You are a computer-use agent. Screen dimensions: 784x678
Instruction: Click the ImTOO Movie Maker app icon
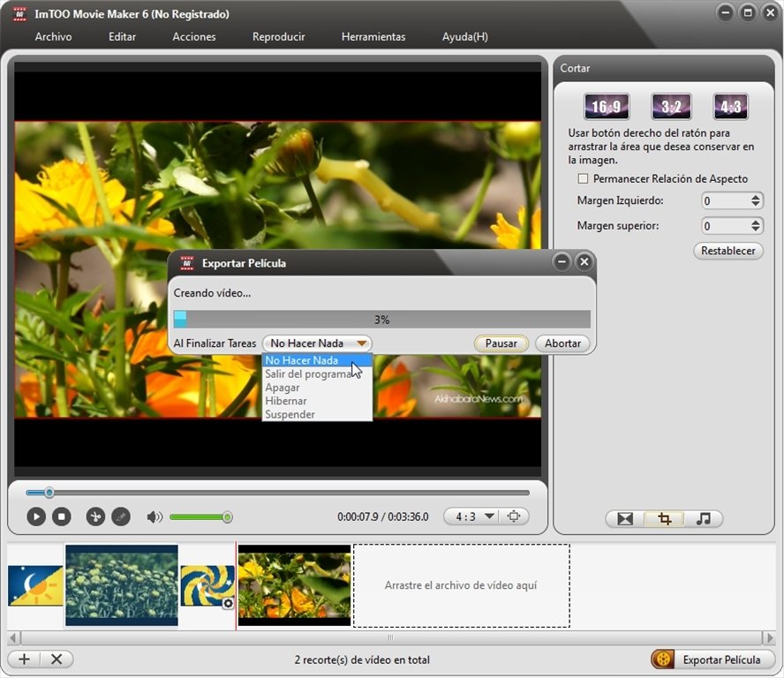point(19,13)
